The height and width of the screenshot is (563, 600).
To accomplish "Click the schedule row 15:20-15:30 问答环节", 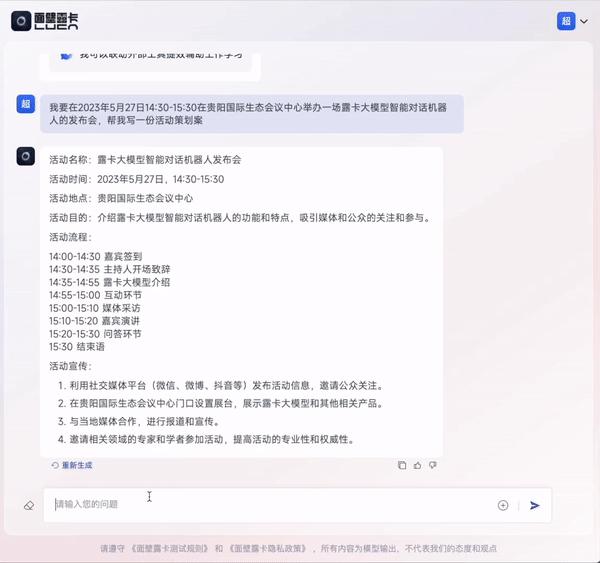I will tap(95, 334).
